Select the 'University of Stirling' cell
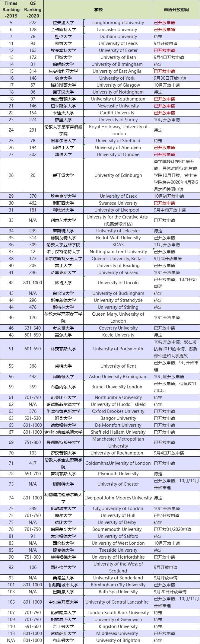The width and height of the screenshot is (200, 644). pyautogui.click(x=118, y=307)
